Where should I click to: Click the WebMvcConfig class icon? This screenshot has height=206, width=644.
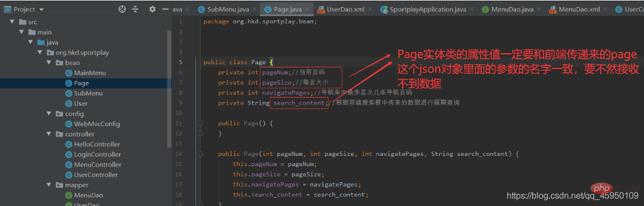[69, 124]
